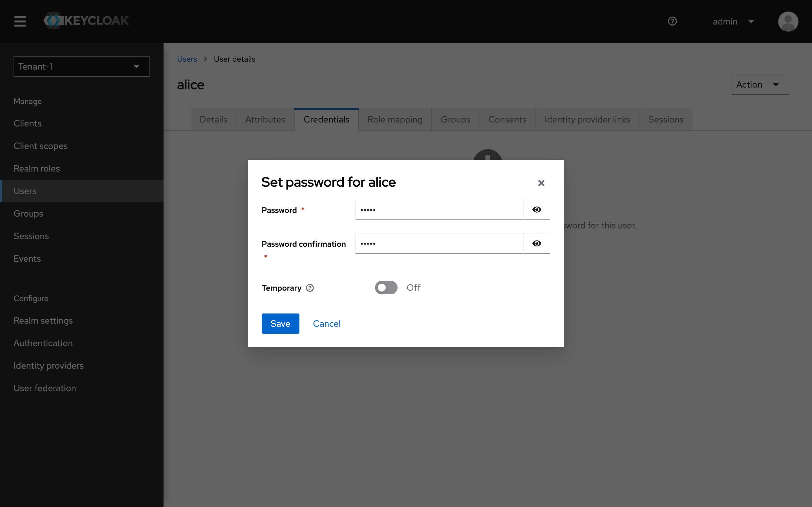Cancel the password change
This screenshot has height=507, width=812.
click(326, 323)
